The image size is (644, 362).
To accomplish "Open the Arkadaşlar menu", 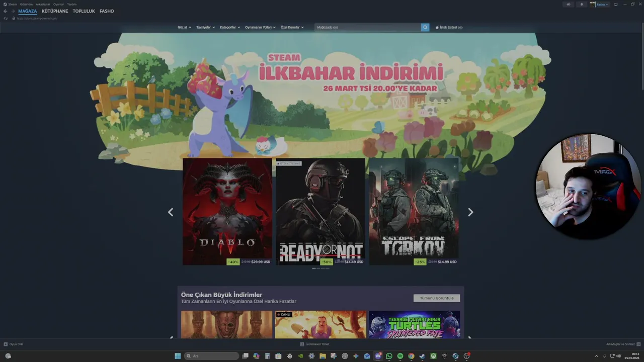I will [43, 4].
